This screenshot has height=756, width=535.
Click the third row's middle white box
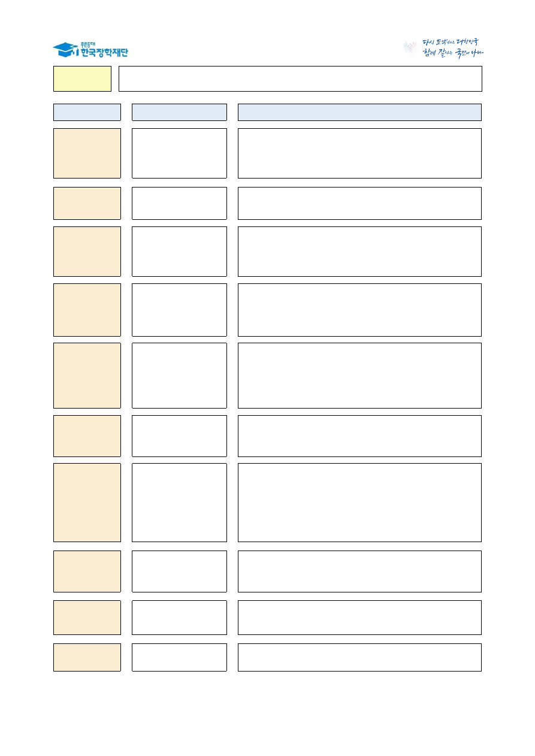[179, 251]
